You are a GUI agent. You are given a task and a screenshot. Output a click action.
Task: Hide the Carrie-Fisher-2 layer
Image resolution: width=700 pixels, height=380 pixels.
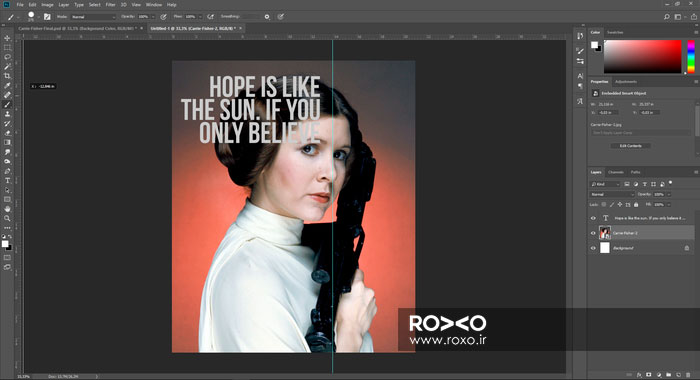pos(593,233)
